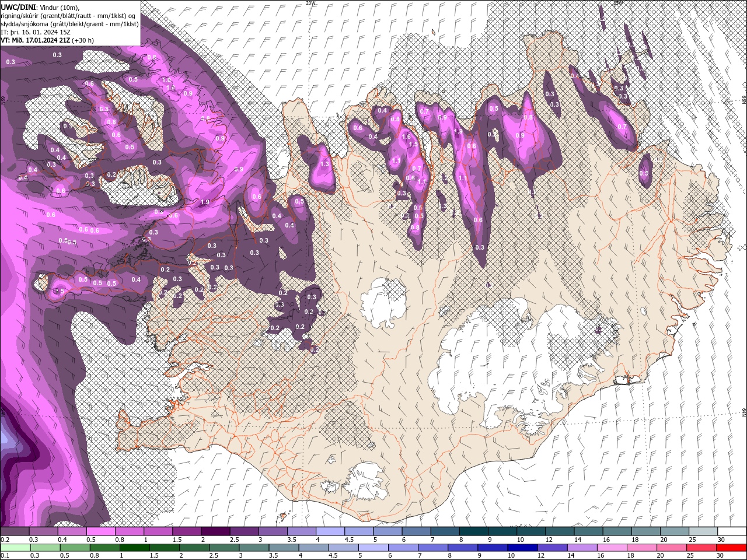This screenshot has width=747, height=560.
Task: Pick the bottom-row light pink swatch between 16 and 18
Action: (x=612, y=548)
